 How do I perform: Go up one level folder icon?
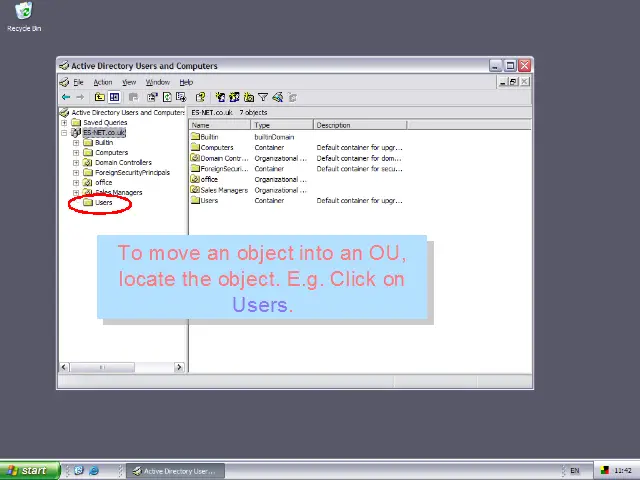click(x=99, y=97)
